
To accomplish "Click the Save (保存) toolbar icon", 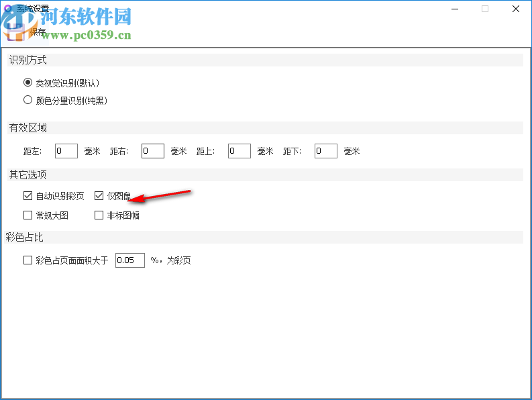I will pyautogui.click(x=16, y=32).
